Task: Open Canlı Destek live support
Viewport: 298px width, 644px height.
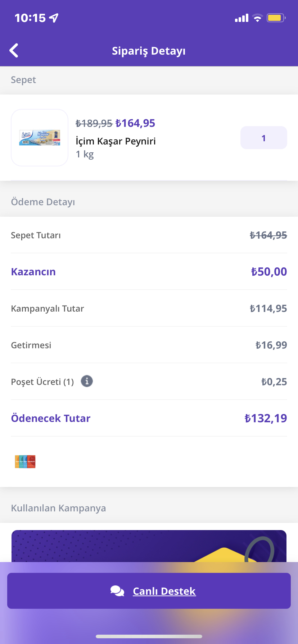Action: click(149, 591)
